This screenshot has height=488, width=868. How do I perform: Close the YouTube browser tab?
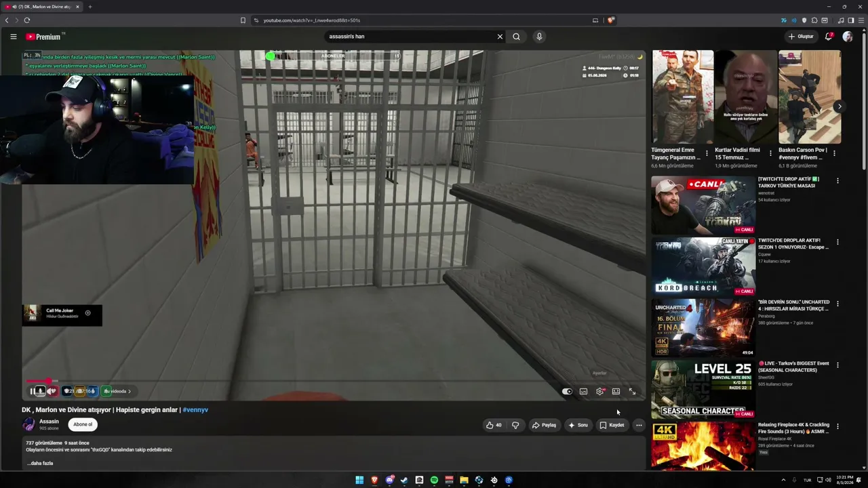(x=77, y=7)
